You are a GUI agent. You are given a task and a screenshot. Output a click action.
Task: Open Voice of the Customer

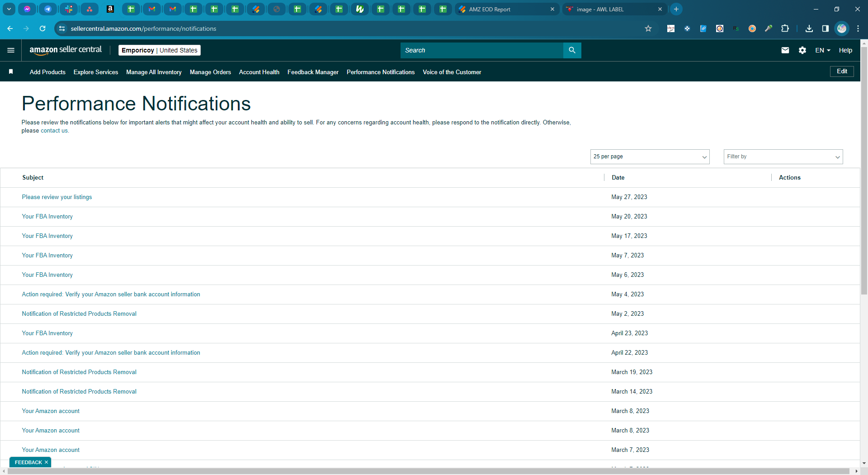tap(452, 72)
